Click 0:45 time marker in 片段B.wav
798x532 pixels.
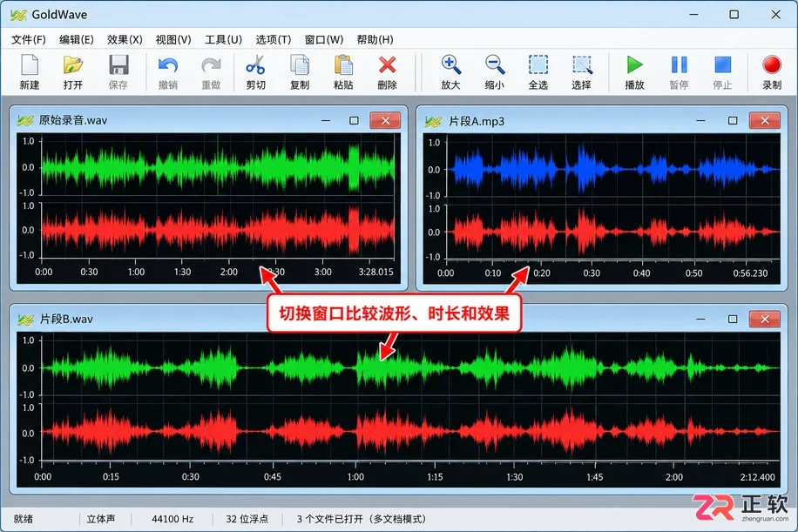(x=273, y=477)
